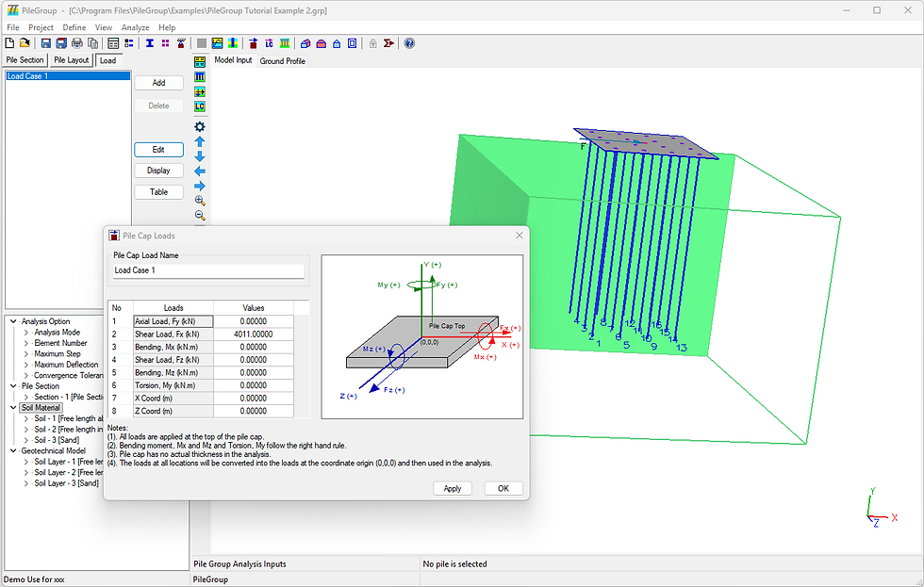Click the X Coord value cell
The height and width of the screenshot is (587, 924).
254,399
